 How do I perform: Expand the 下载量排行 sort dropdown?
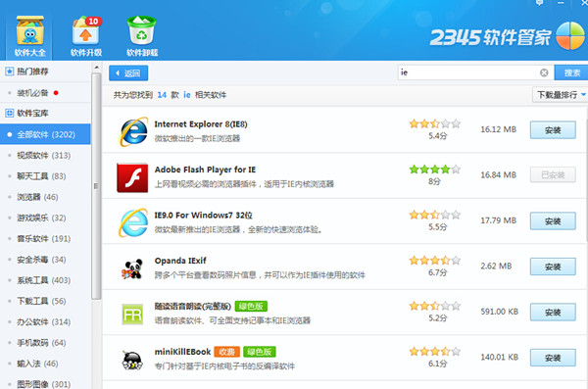(x=560, y=95)
